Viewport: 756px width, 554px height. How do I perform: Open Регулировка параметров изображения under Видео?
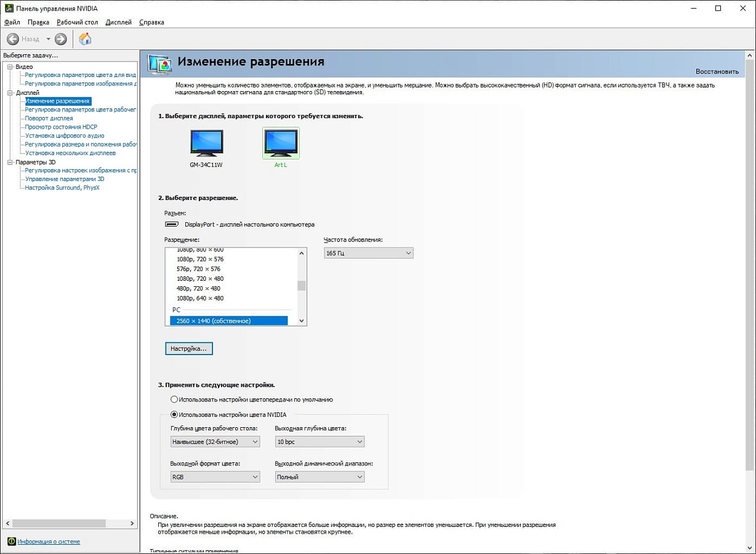point(81,84)
